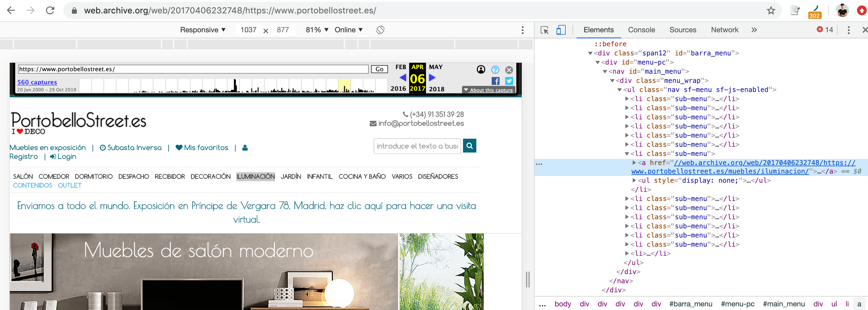Click the highlighted 2017 bar in captures timeline
This screenshot has width=868, height=310.
344,86
